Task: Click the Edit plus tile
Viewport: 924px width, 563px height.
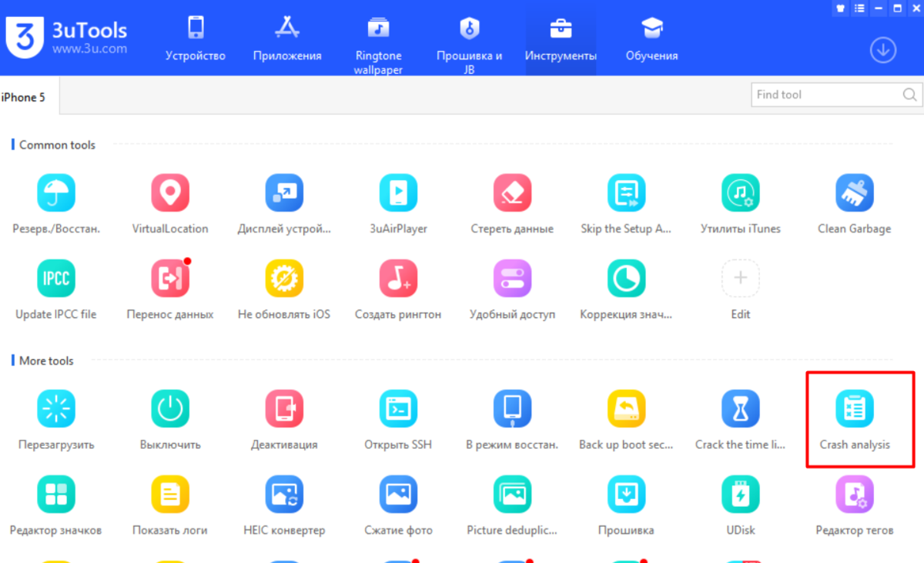Action: click(740, 279)
